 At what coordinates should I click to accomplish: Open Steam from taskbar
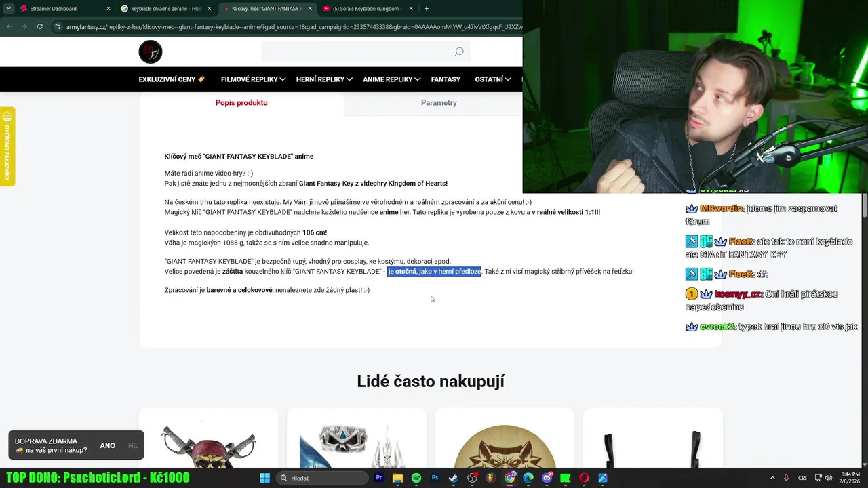click(x=453, y=478)
